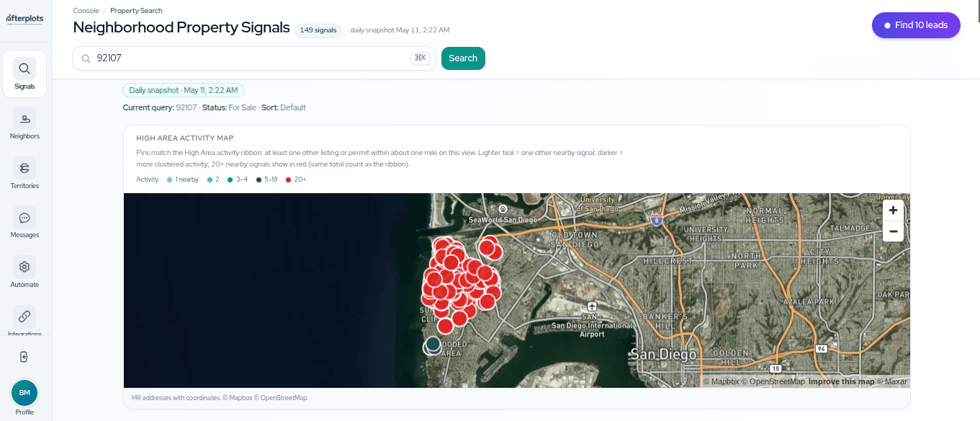Click the red 20+ legend swatch
Viewport: 980px width, 421px height.
(289, 180)
